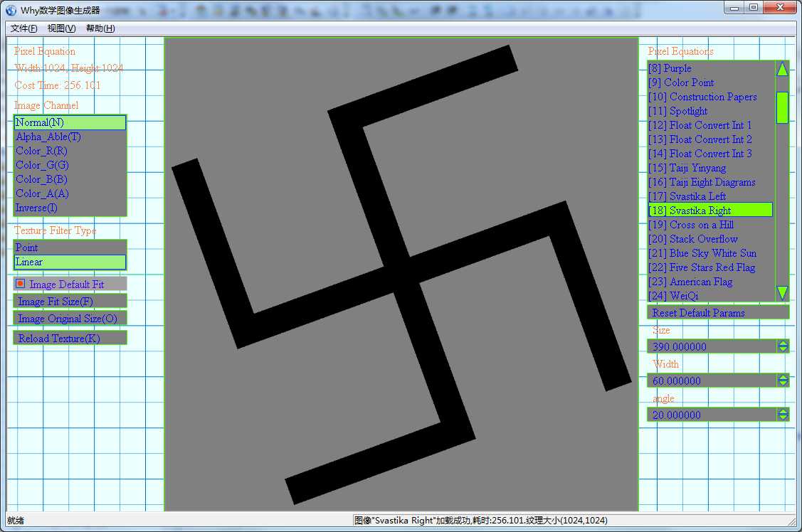Open the 视图(V) menu
This screenshot has height=532, width=802.
(61, 28)
